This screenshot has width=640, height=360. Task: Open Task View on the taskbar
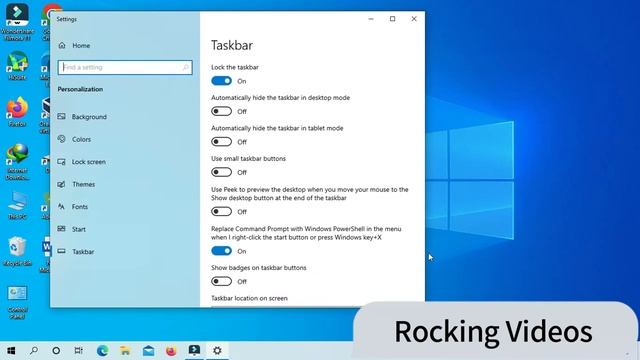click(x=78, y=351)
